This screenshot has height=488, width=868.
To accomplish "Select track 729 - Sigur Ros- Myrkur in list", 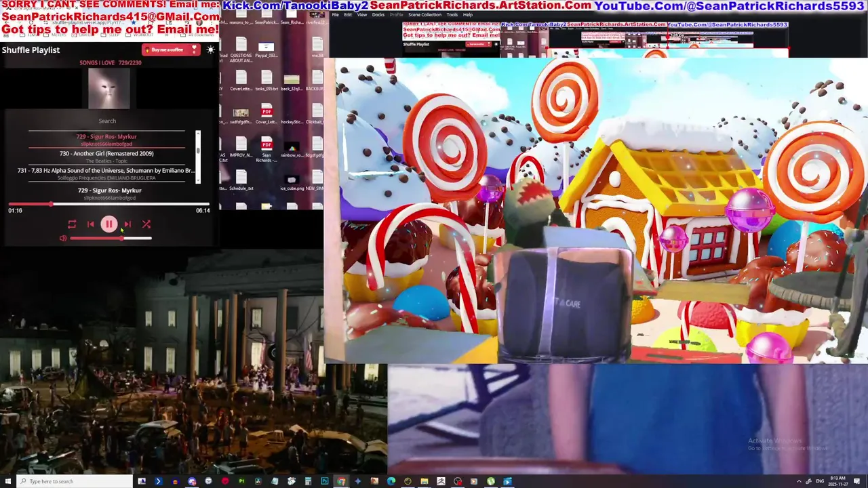I will pos(107,139).
